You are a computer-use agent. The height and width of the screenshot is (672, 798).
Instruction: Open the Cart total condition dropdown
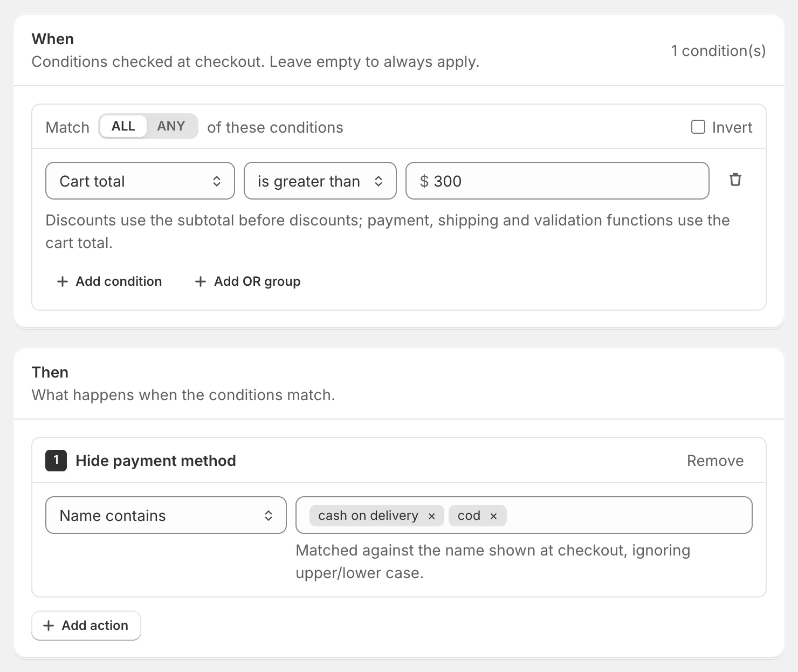[x=140, y=181]
